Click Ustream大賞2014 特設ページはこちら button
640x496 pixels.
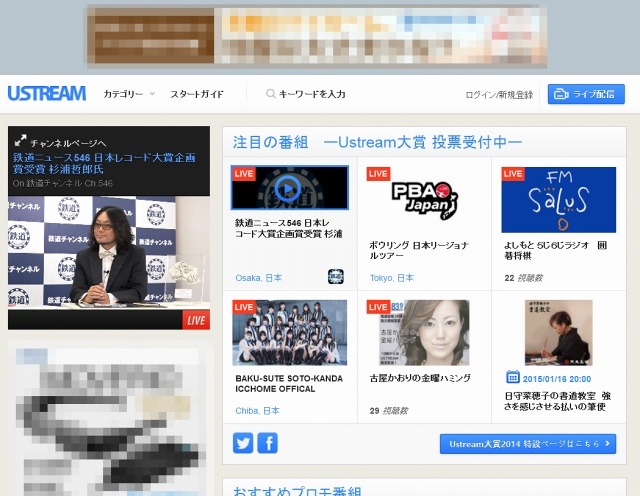[528, 444]
